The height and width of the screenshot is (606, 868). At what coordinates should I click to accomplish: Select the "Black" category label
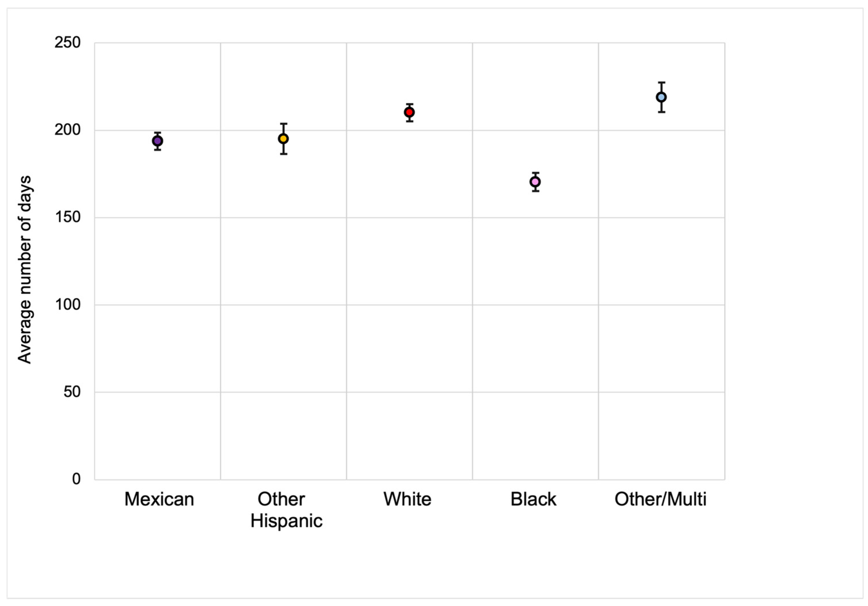click(533, 499)
